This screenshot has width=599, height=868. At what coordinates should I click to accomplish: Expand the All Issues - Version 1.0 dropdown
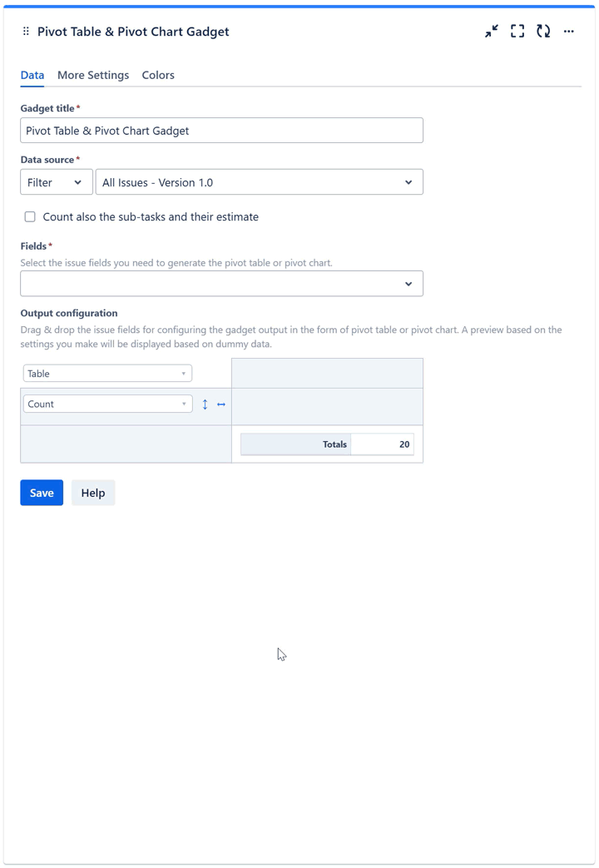(x=259, y=182)
